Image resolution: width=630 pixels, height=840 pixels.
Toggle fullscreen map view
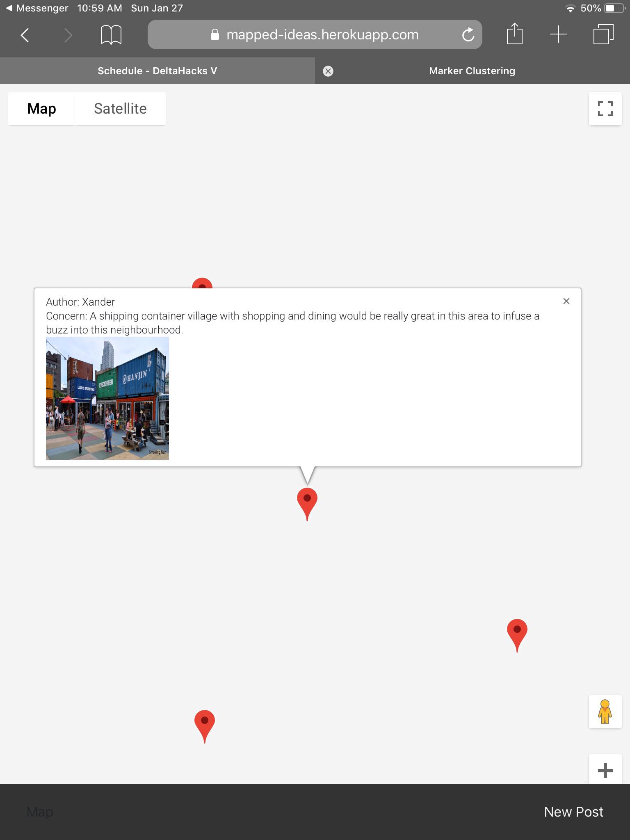pos(605,109)
